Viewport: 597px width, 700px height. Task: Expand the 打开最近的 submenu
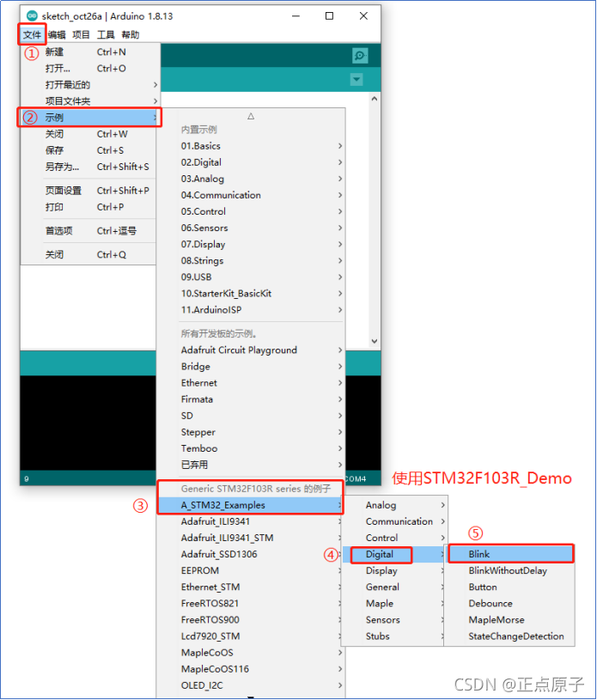click(x=90, y=85)
